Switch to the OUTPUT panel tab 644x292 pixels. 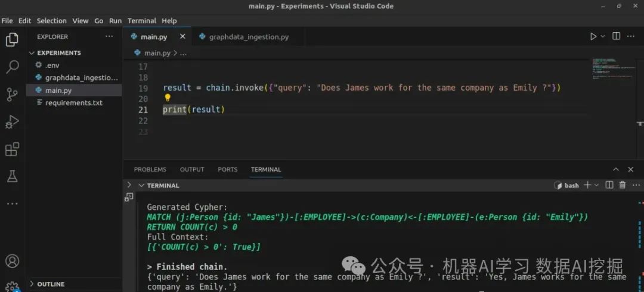point(192,170)
